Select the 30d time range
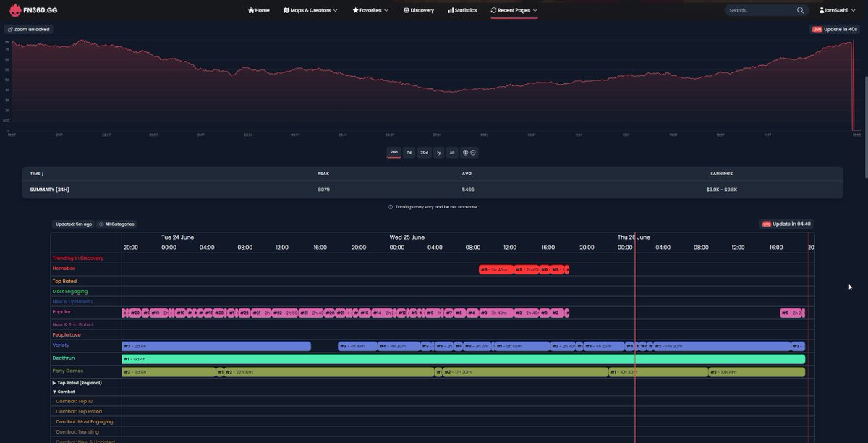Screen dimensions: 868x443 [425, 153]
